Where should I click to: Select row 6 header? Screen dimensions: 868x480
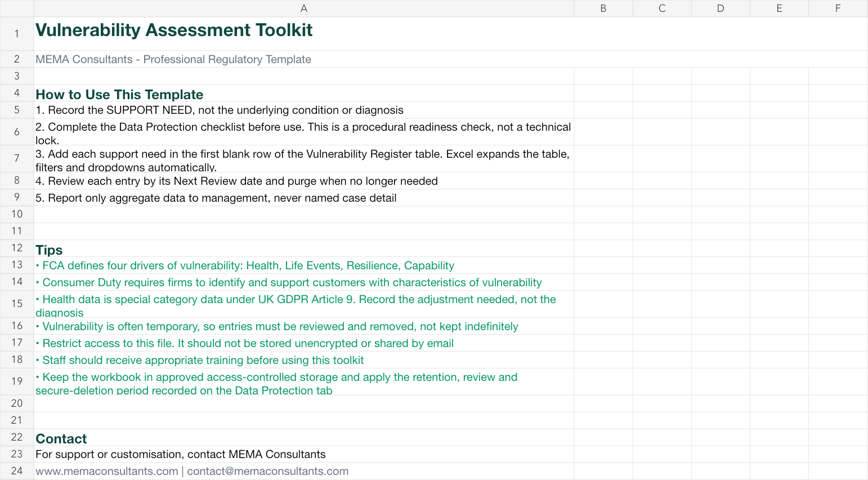tap(17, 132)
